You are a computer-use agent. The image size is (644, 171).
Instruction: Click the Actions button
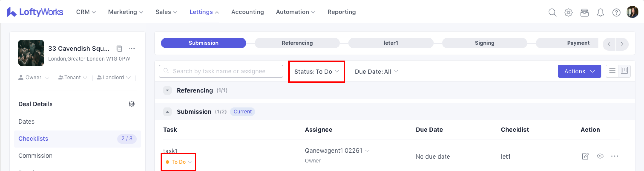(x=579, y=71)
